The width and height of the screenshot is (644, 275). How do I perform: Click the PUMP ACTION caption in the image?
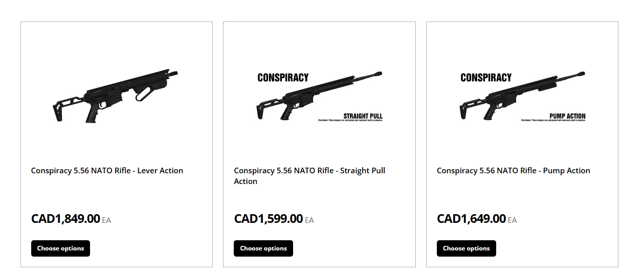[x=568, y=116]
